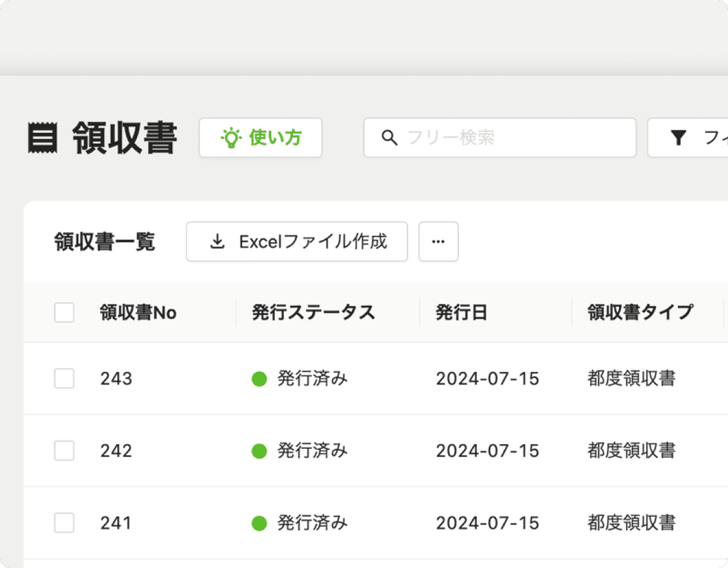The height and width of the screenshot is (568, 728).
Task: Sort by 領収書No column header
Action: tap(138, 313)
